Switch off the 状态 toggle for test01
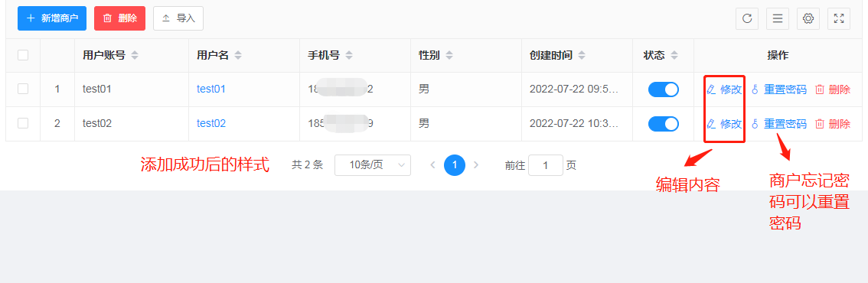The image size is (868, 283). point(663,89)
